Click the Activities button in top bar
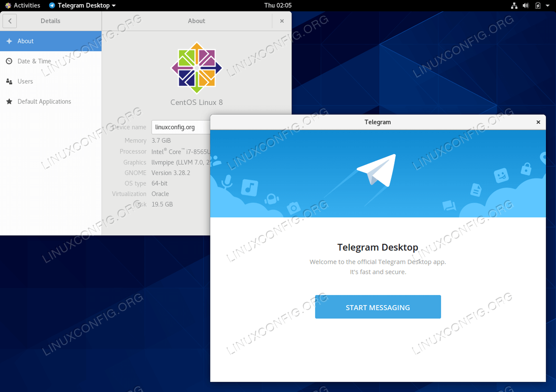This screenshot has width=556, height=392. coord(22,6)
